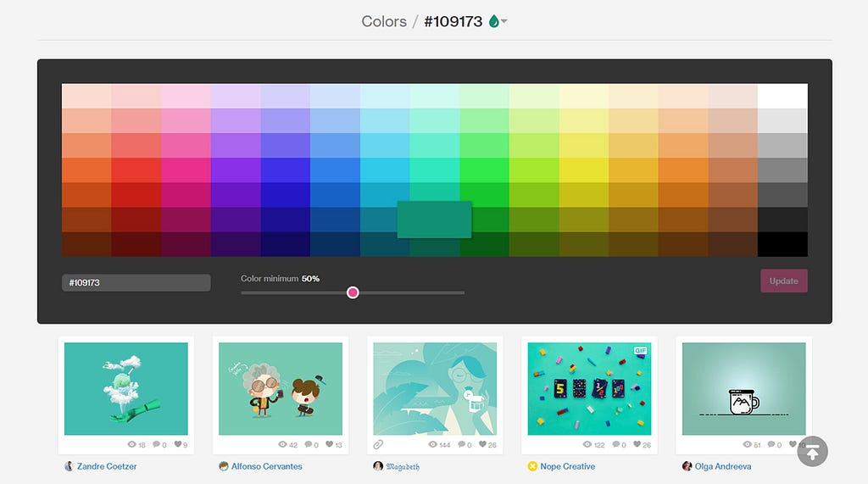Open the Colors breadcrumb link
The image size is (868, 484).
(x=384, y=21)
